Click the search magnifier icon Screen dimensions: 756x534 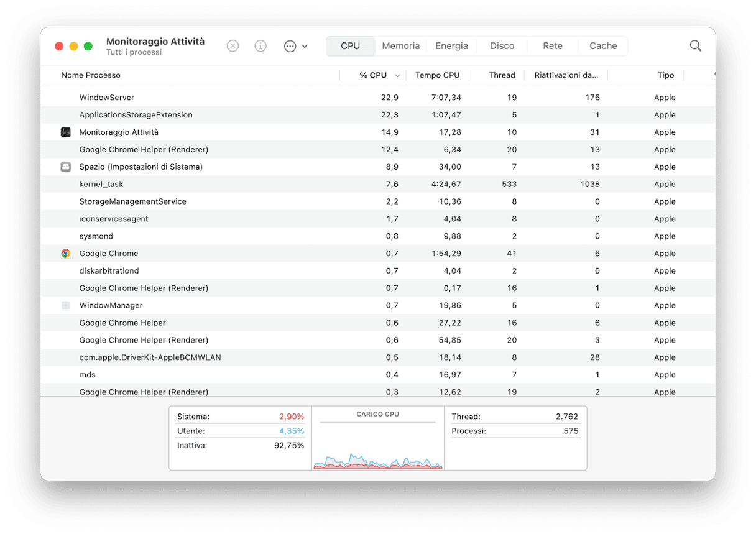click(x=696, y=46)
